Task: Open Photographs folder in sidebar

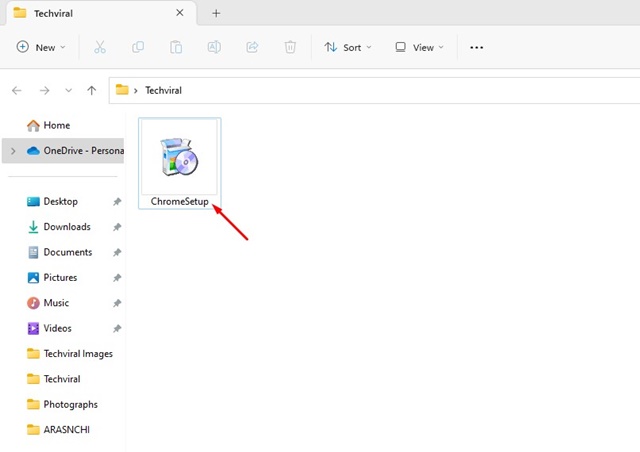Action: (x=70, y=404)
